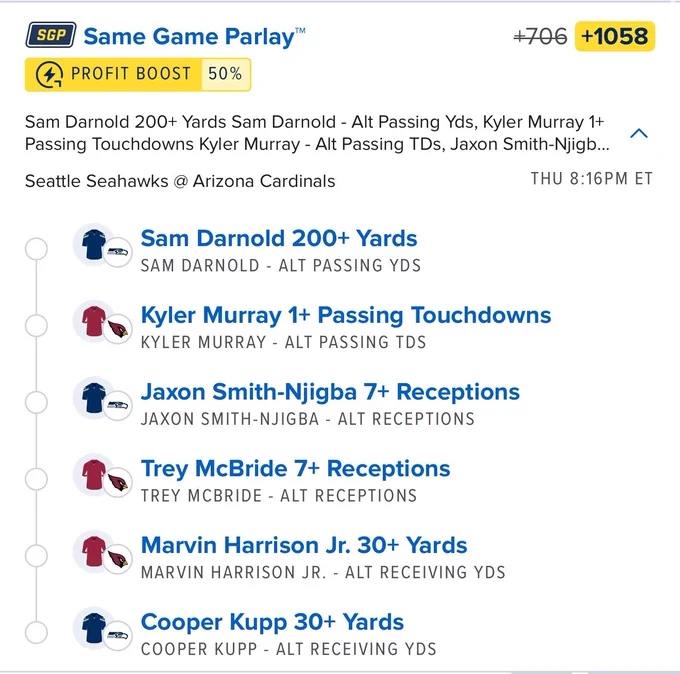Select the Cooper Kupp 30+ Yards leg circle
Viewport: 680px width, 674px height.
(36, 632)
